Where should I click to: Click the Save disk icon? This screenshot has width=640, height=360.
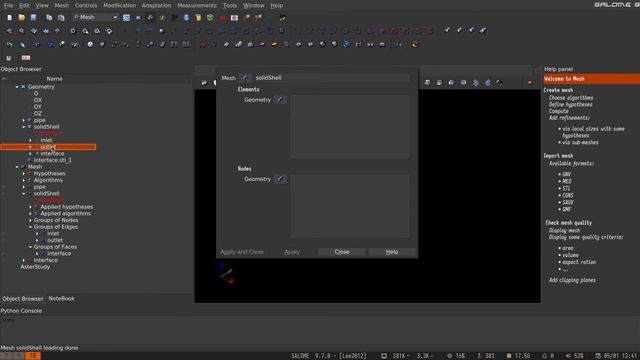pyautogui.click(x=33, y=18)
